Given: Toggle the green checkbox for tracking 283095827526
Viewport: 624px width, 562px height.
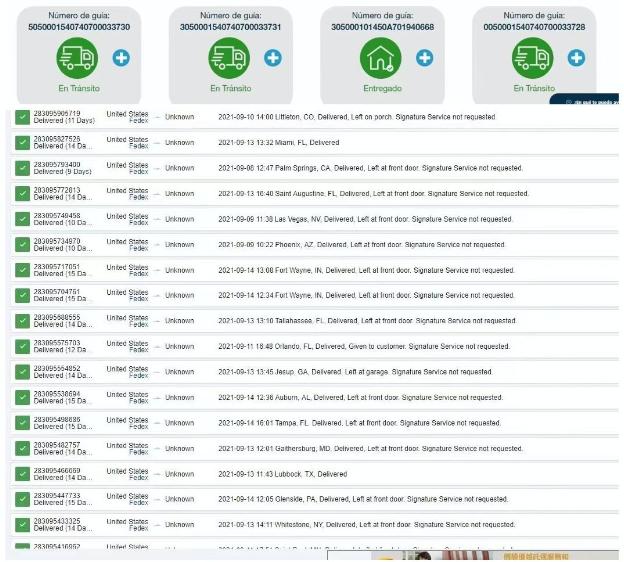Looking at the screenshot, I should pyautogui.click(x=22, y=143).
